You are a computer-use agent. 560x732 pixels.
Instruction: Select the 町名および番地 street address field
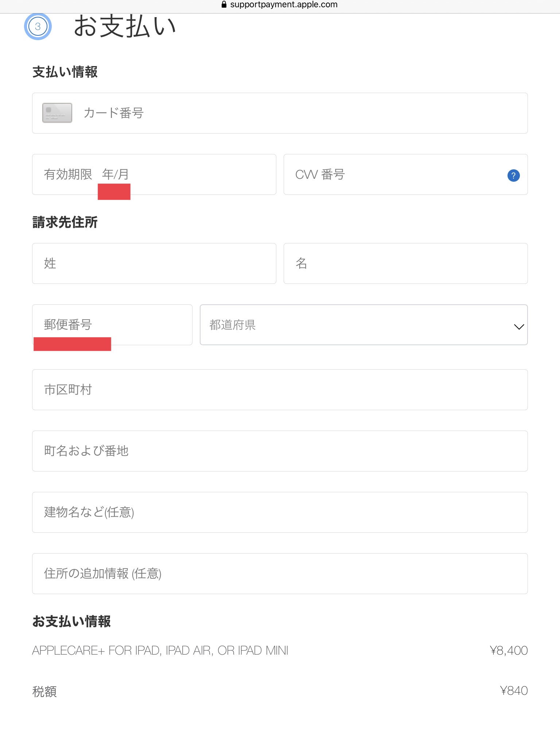tap(280, 451)
